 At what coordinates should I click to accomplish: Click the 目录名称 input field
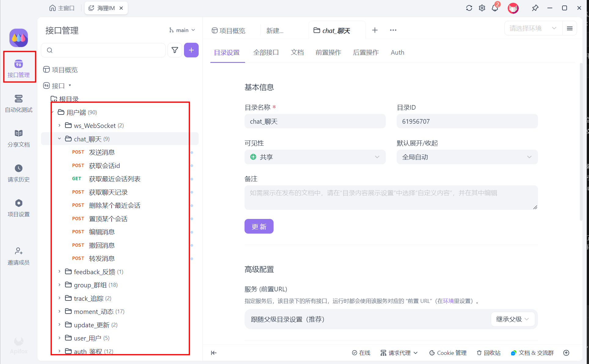tap(315, 121)
